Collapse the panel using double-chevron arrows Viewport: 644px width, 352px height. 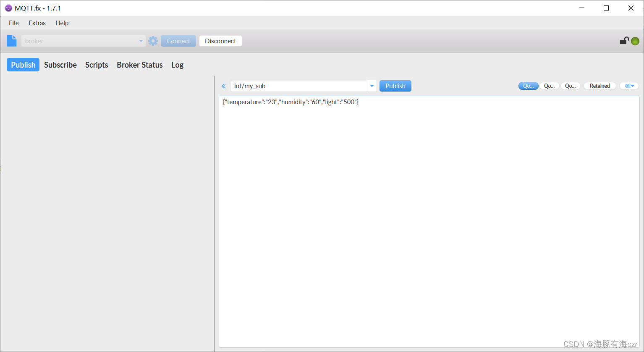point(223,86)
